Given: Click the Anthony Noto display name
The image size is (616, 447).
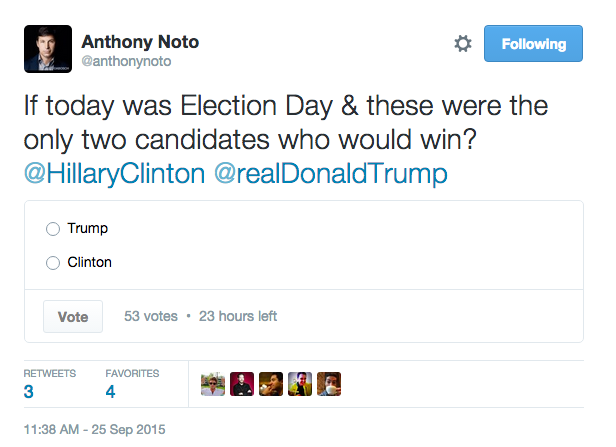Looking at the screenshot, I should 139,42.
